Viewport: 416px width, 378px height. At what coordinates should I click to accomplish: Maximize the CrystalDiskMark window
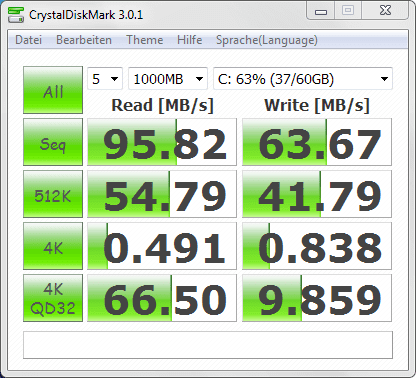click(x=348, y=11)
